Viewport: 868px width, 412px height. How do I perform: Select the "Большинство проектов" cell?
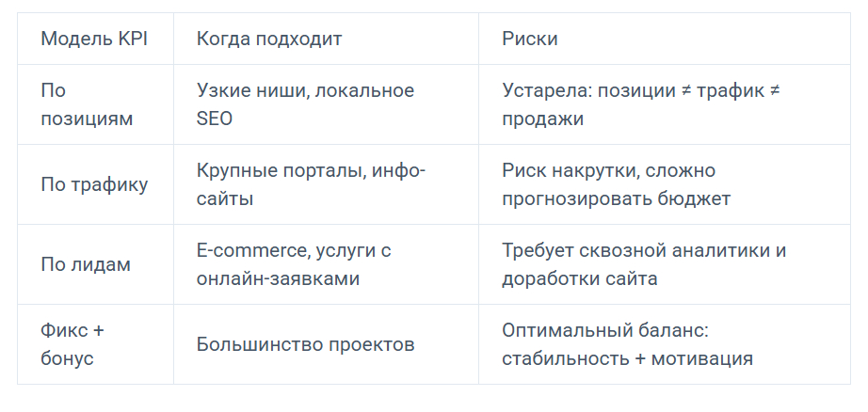[x=305, y=344]
